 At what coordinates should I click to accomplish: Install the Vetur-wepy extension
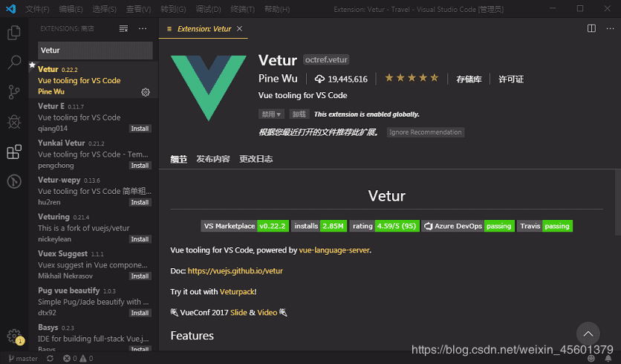[x=140, y=202]
